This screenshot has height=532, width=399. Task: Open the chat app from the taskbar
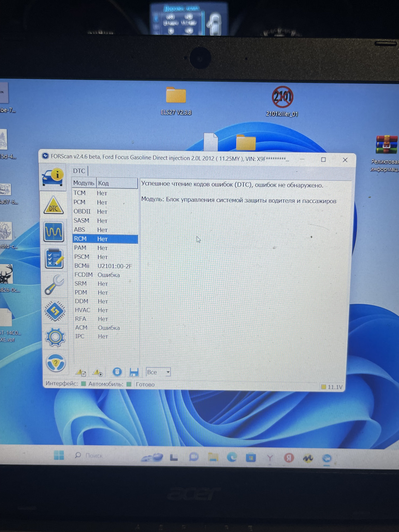pyautogui.click(x=194, y=457)
